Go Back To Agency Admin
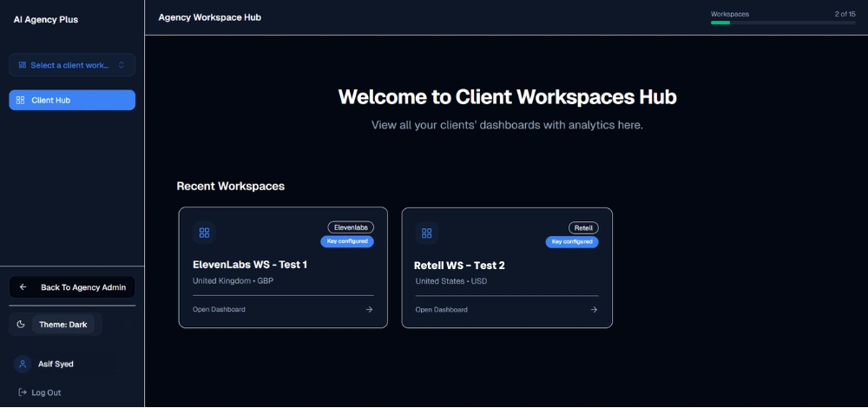The image size is (868, 408). click(x=72, y=287)
